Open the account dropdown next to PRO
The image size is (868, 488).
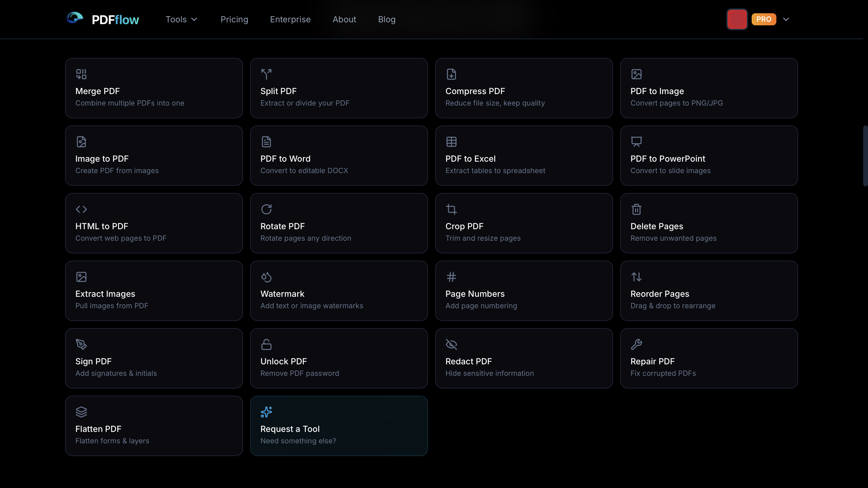click(x=786, y=19)
